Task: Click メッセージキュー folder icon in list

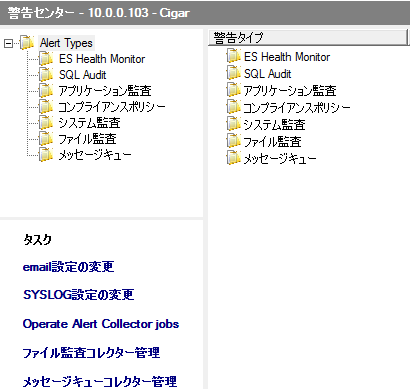Action: (x=233, y=158)
